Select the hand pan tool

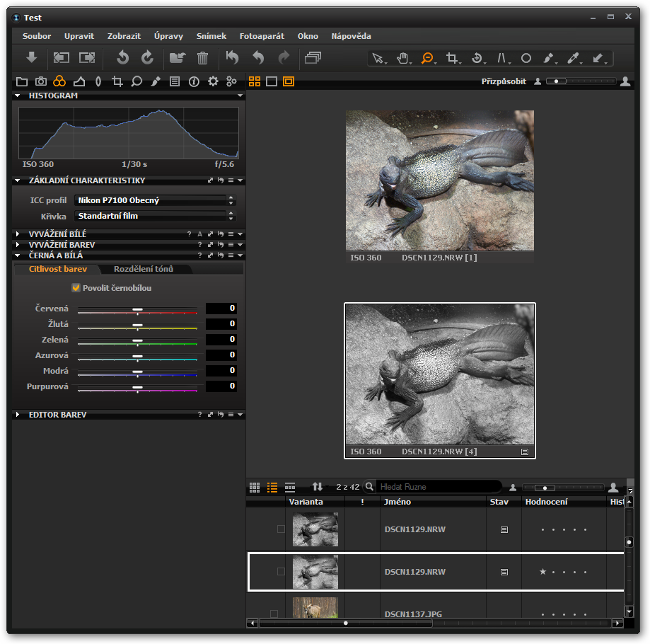(402, 58)
